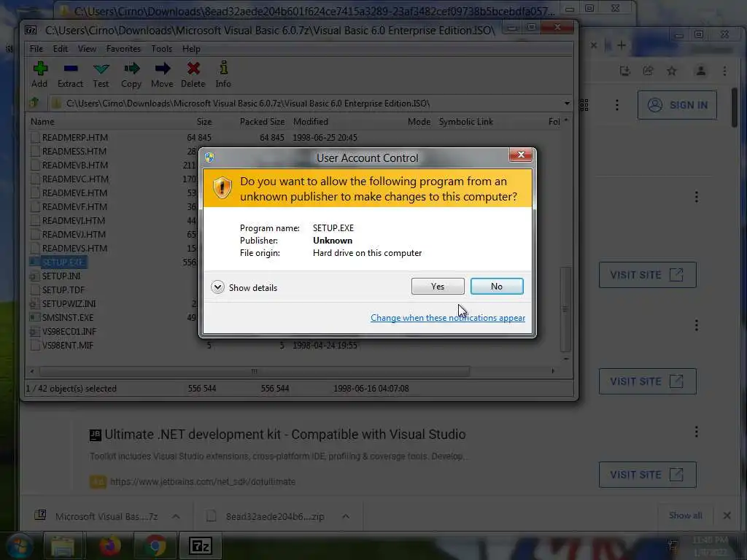The width and height of the screenshot is (747, 560).
Task: Open a new browser tab with plus
Action: pos(622,45)
